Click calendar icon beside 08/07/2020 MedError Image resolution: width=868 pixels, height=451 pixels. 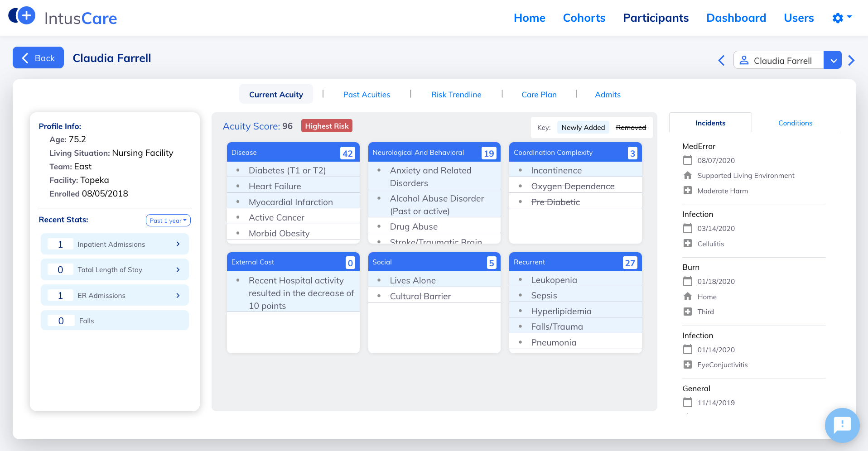(x=688, y=160)
